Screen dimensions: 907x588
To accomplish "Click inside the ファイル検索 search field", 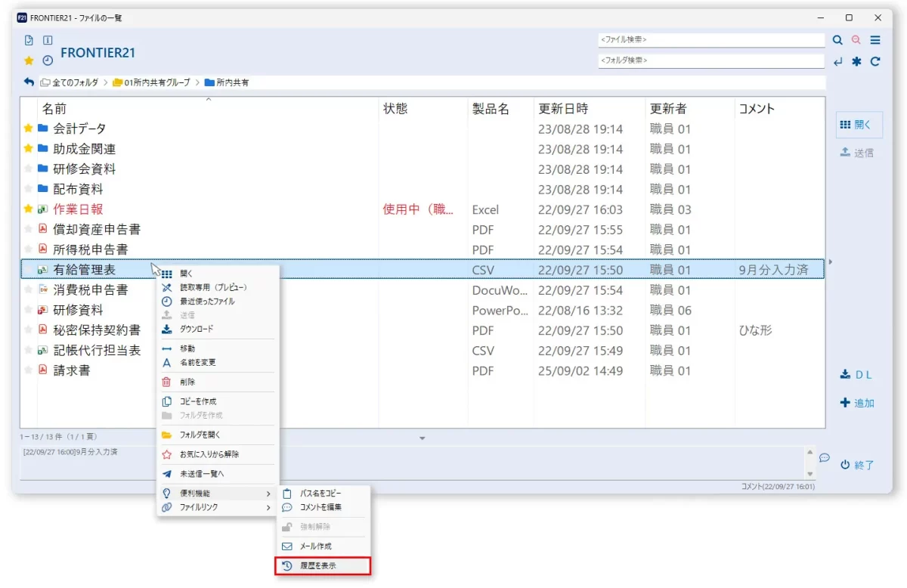I will tap(711, 39).
